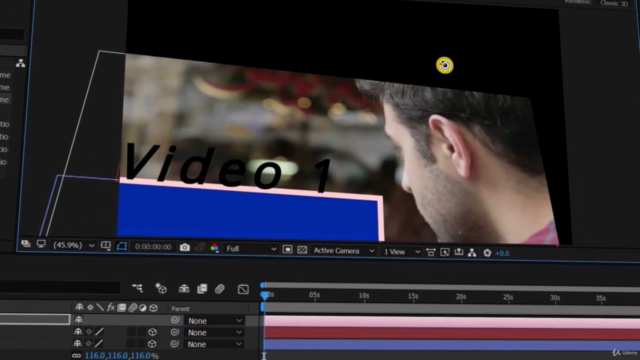Image resolution: width=640 pixels, height=360 pixels.
Task: Click the Reset Exposure icon
Action: pyautogui.click(x=487, y=253)
